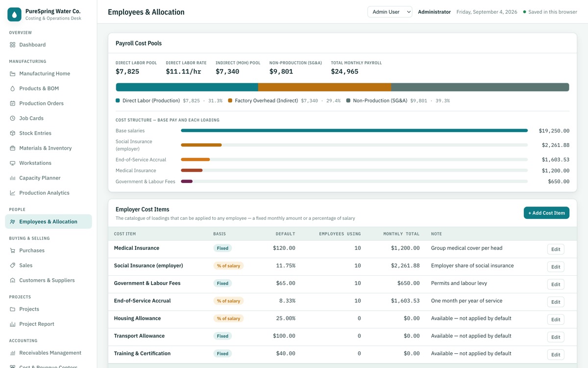
Task: Click the Add Cost Item button
Action: (x=546, y=213)
